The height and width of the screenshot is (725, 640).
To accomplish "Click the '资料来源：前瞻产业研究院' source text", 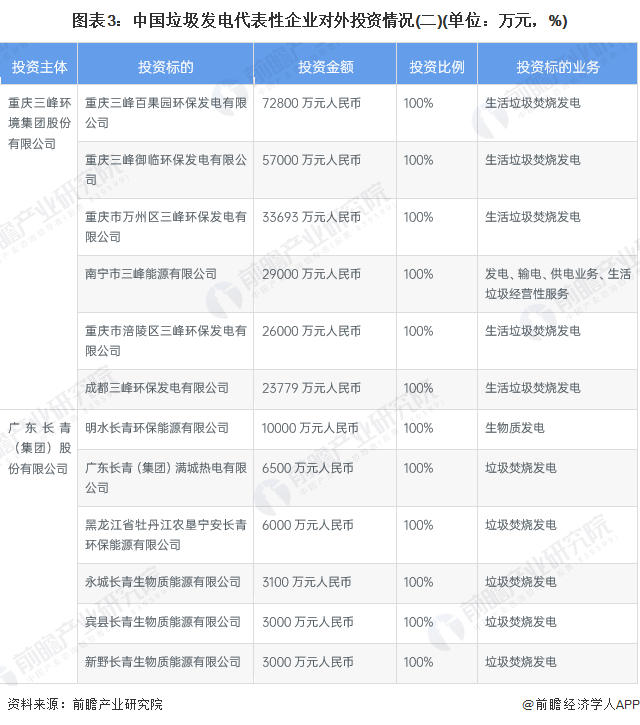I will click(85, 704).
